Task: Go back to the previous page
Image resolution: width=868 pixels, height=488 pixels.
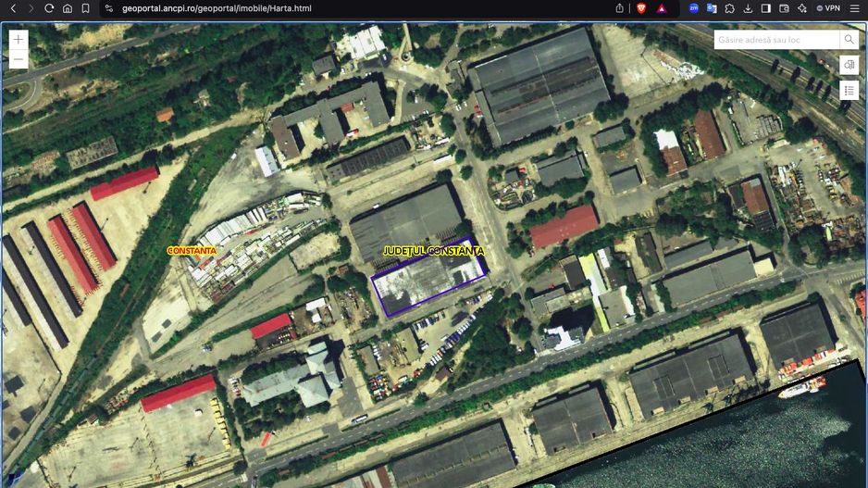Action: click(13, 8)
